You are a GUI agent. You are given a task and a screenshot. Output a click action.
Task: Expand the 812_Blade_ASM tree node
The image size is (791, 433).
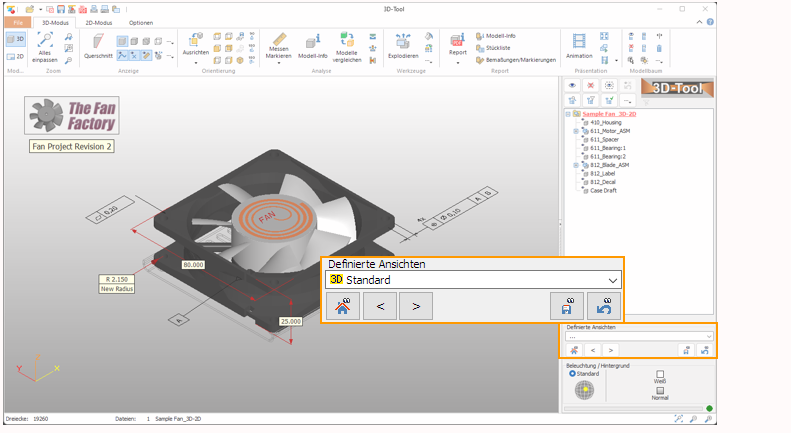coord(576,165)
